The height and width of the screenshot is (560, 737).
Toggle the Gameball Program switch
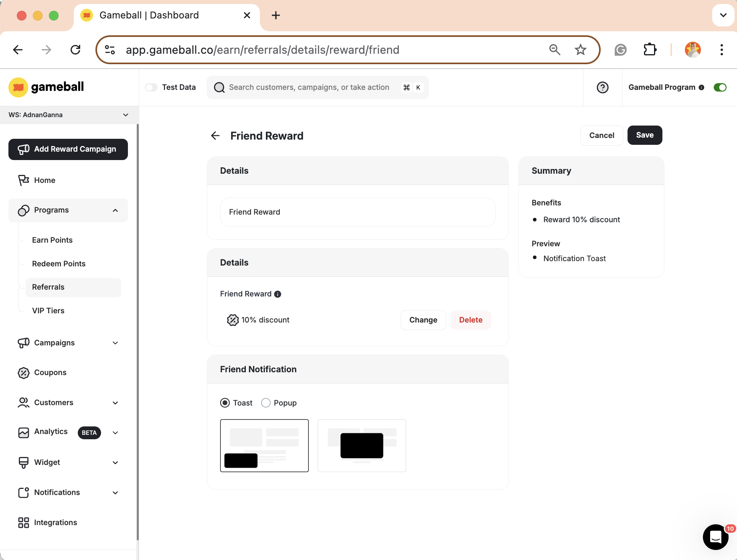click(x=720, y=87)
